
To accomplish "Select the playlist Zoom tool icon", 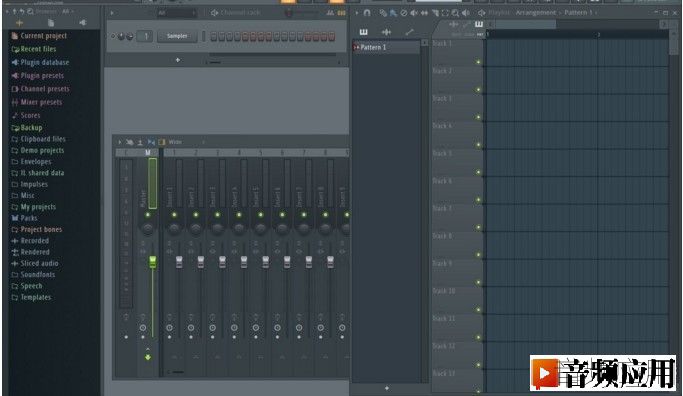I will [455, 13].
